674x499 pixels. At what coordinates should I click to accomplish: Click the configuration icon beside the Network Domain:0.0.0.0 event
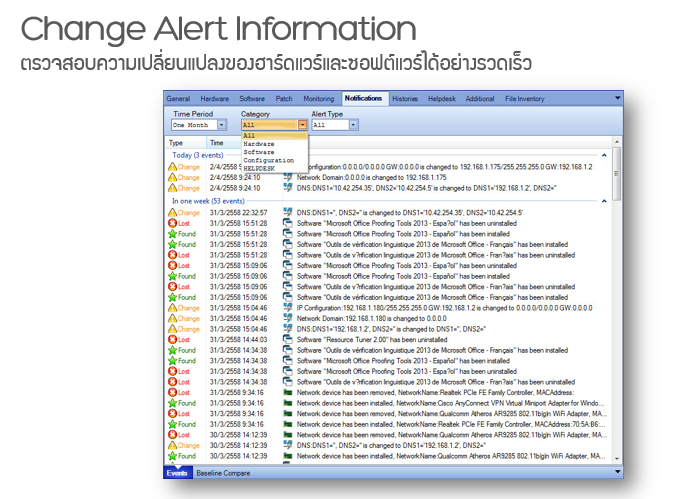[288, 177]
